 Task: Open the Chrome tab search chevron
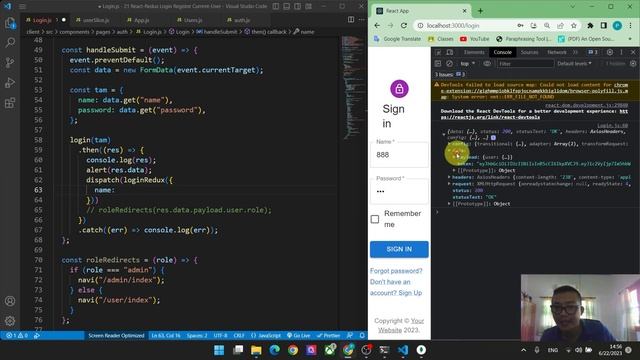[x=573, y=7]
